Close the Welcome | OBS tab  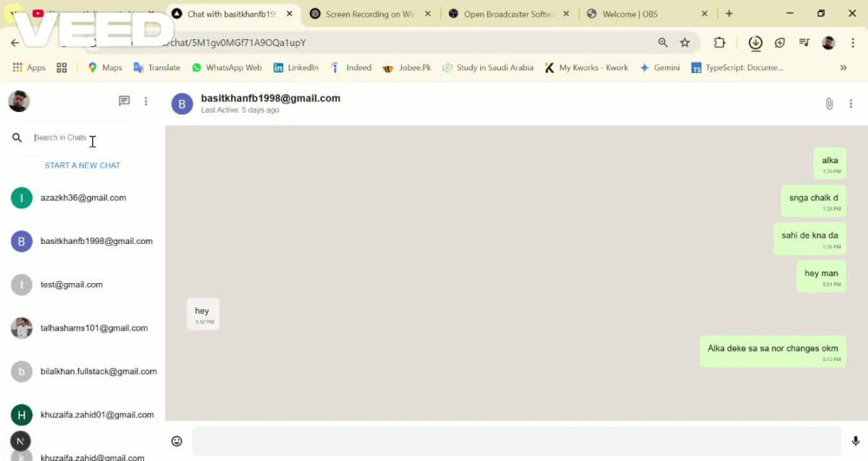(x=704, y=14)
